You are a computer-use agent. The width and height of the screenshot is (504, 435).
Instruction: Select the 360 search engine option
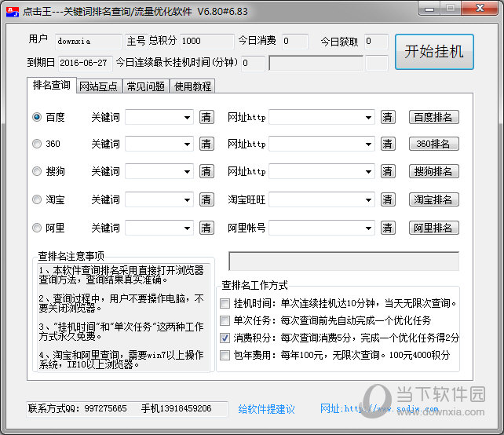(37, 144)
